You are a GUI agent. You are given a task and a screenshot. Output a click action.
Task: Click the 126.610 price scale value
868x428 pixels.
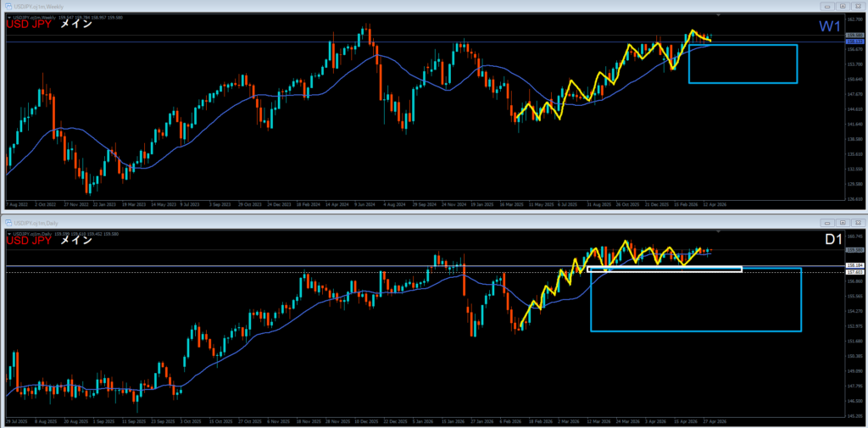pos(855,199)
